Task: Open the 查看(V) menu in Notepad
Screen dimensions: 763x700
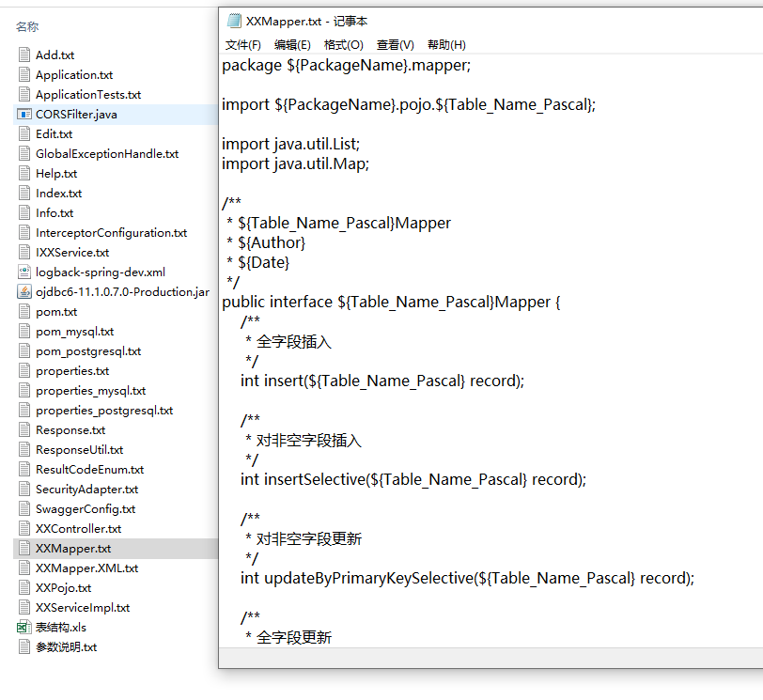Action: coord(395,45)
